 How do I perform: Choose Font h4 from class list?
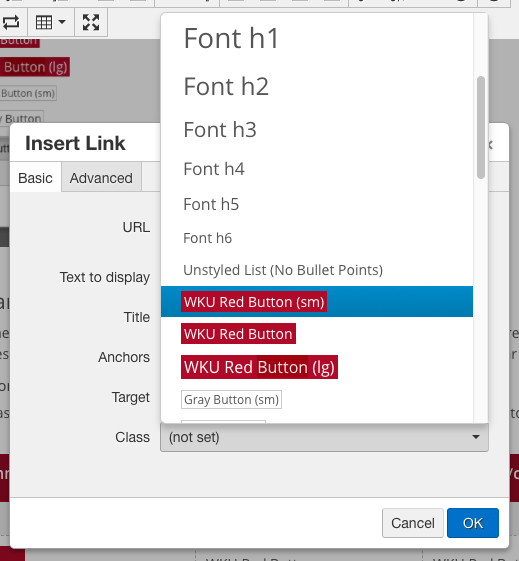(317, 169)
